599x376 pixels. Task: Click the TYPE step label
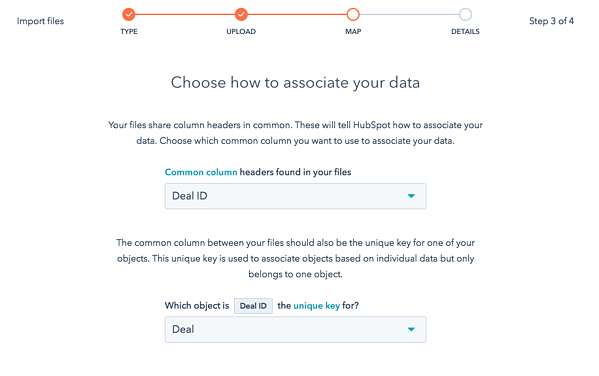pos(129,32)
